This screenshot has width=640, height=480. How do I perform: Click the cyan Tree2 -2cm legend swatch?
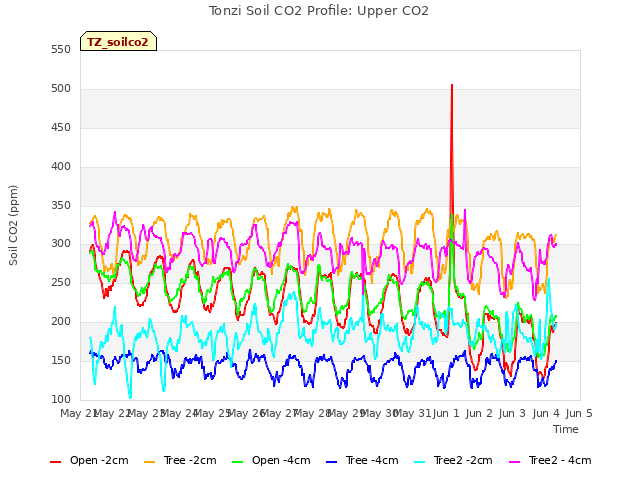click(420, 462)
